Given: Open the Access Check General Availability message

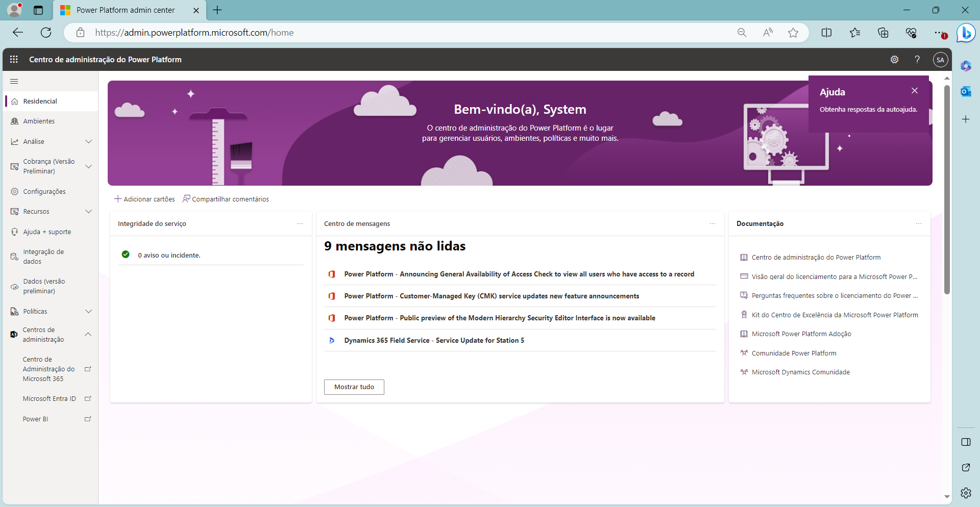Looking at the screenshot, I should pyautogui.click(x=519, y=274).
